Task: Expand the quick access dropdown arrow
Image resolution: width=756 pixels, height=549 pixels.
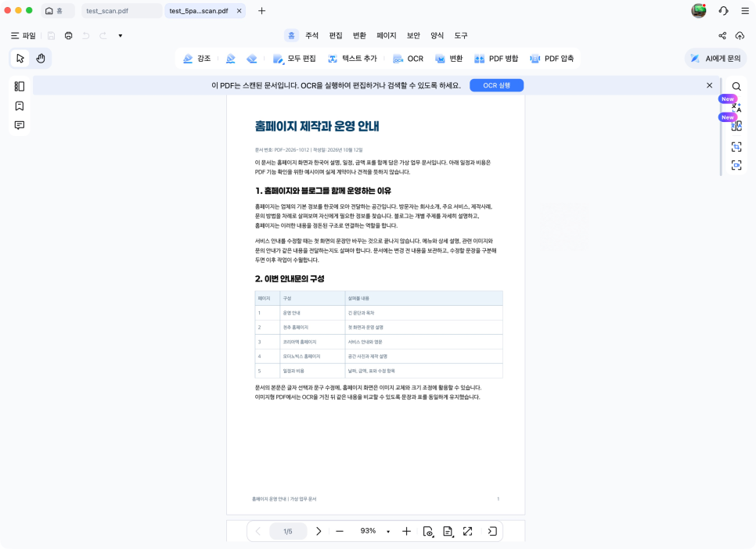Action: click(121, 36)
